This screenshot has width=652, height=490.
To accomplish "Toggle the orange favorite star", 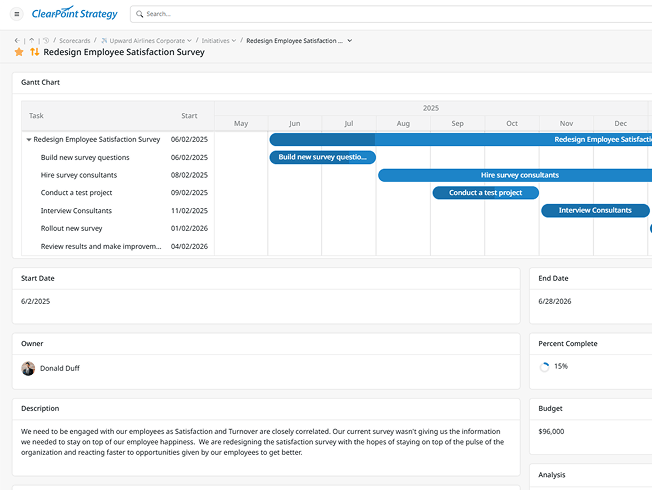I will [19, 52].
